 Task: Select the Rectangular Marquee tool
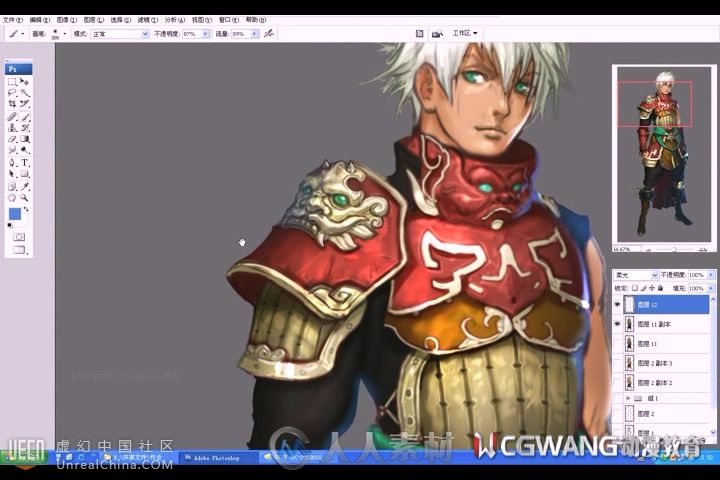click(12, 82)
